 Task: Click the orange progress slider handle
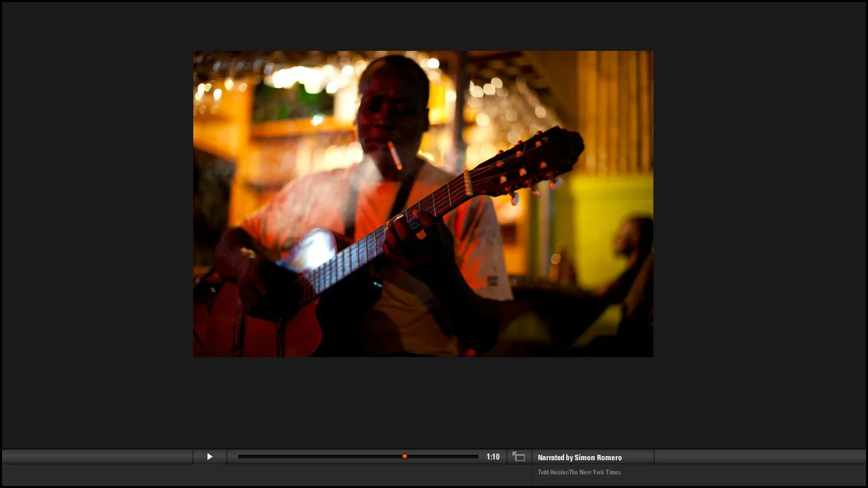pos(405,457)
